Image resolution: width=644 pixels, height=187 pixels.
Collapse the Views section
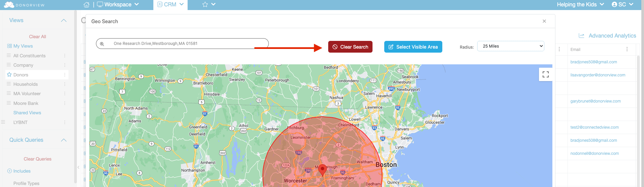click(x=64, y=20)
